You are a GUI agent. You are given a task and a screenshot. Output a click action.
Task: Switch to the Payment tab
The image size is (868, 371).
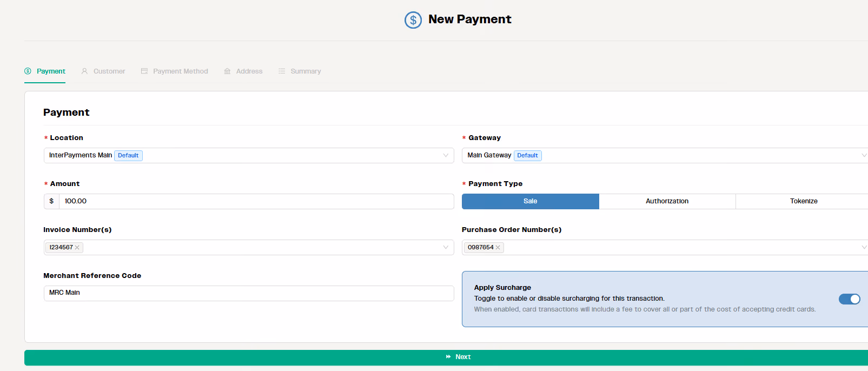point(45,71)
